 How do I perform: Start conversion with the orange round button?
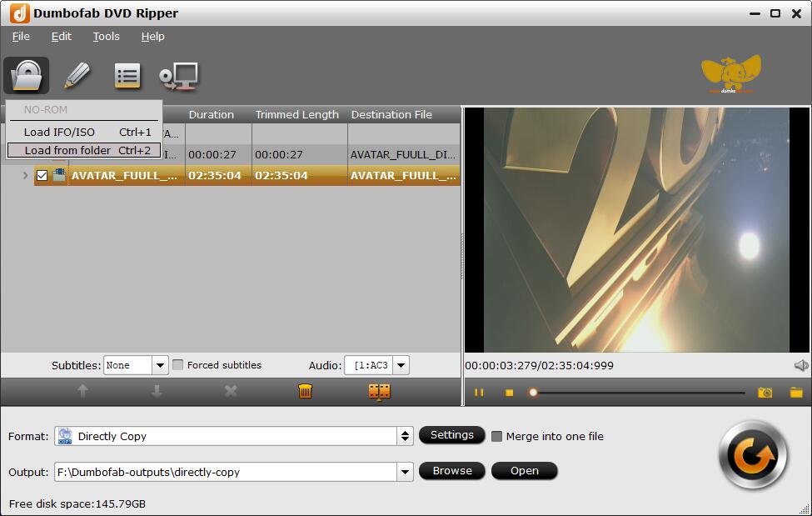point(753,455)
